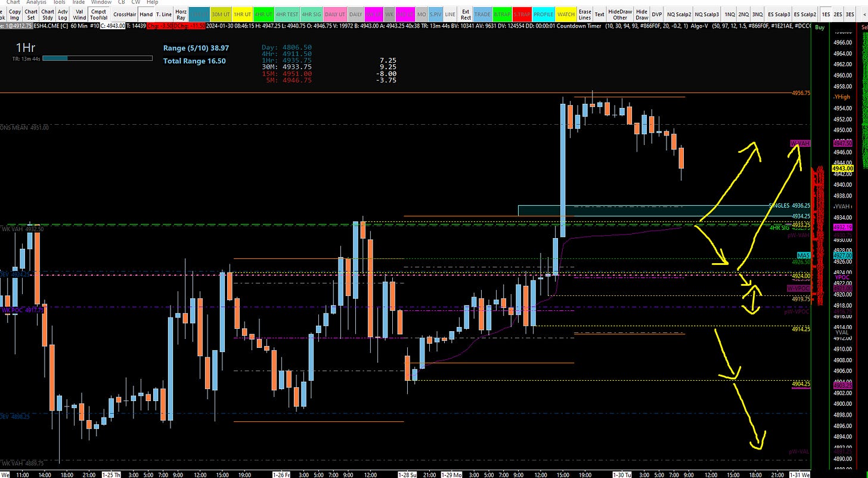This screenshot has width=868, height=478.
Task: Click the 1NQ quantity button
Action: click(730, 14)
